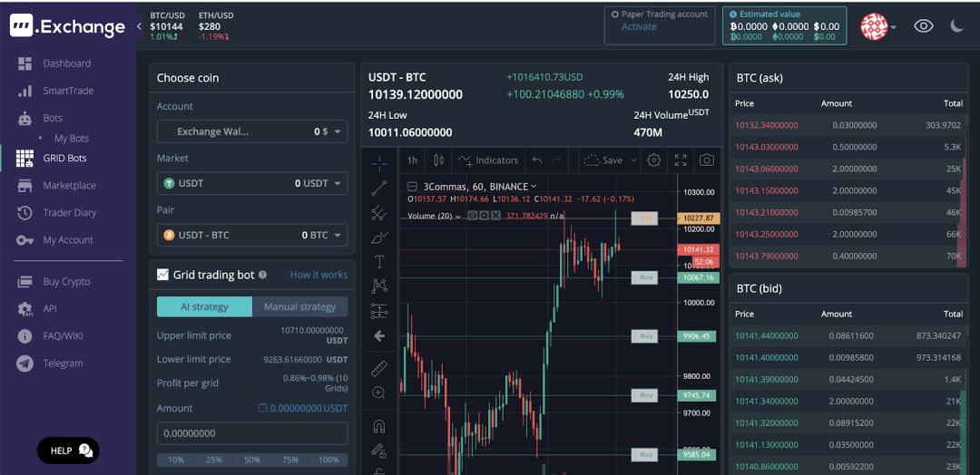Switch to AI strategy
Screen dimensions: 980x475
[204, 306]
